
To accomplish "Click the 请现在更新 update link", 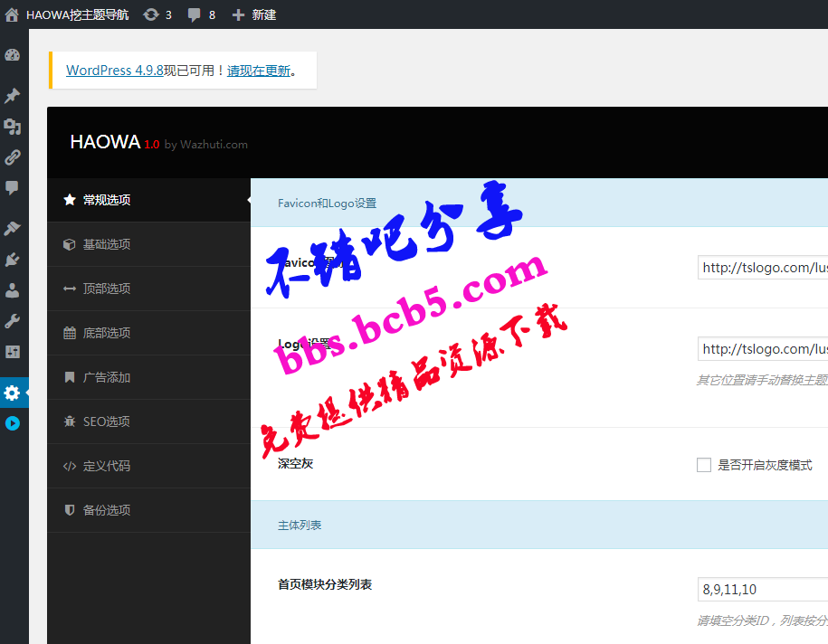I will click(259, 71).
